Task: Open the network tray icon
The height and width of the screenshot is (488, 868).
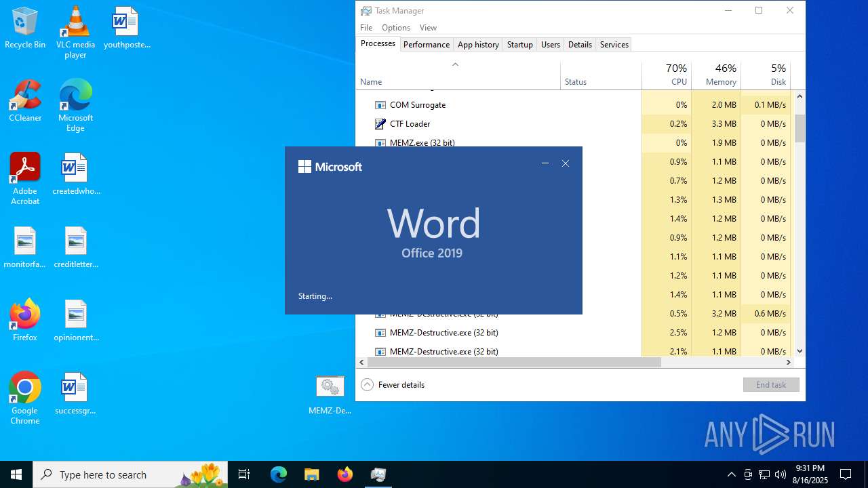Action: 764,474
